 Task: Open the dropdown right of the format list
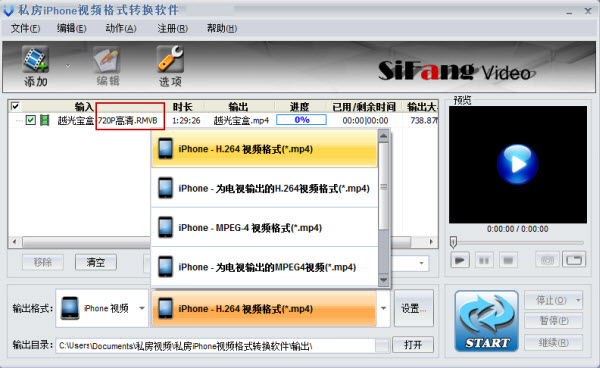pyautogui.click(x=421, y=264)
